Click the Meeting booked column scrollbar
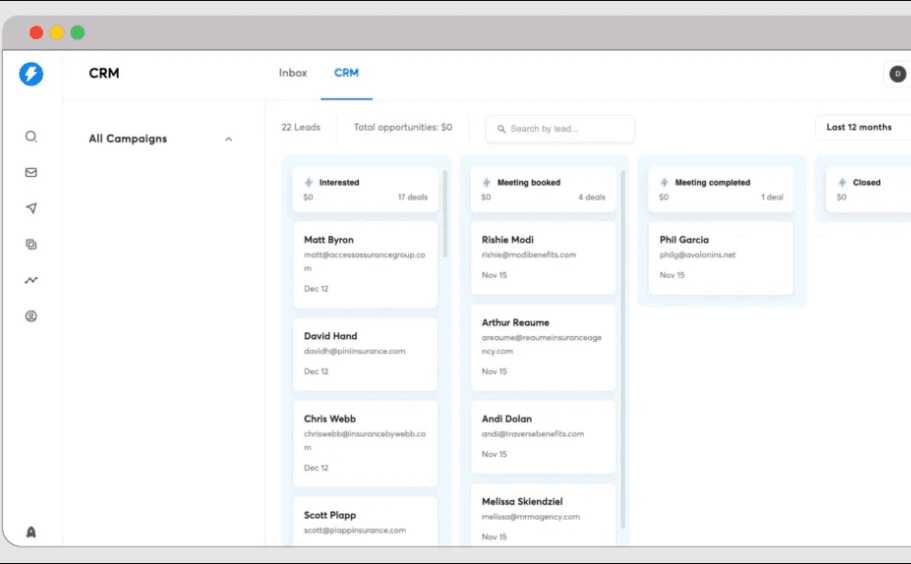 click(x=623, y=349)
